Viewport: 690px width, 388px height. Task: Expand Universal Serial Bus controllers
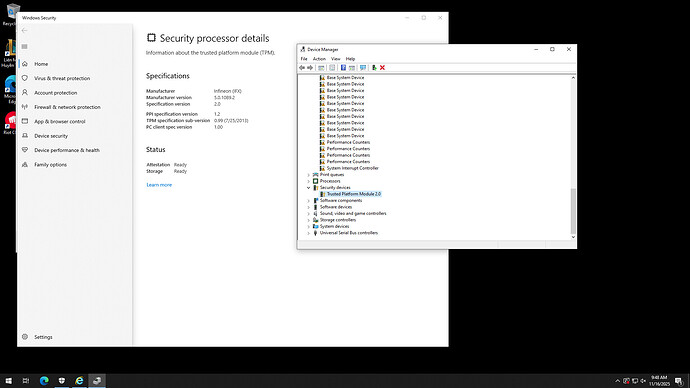click(x=308, y=233)
